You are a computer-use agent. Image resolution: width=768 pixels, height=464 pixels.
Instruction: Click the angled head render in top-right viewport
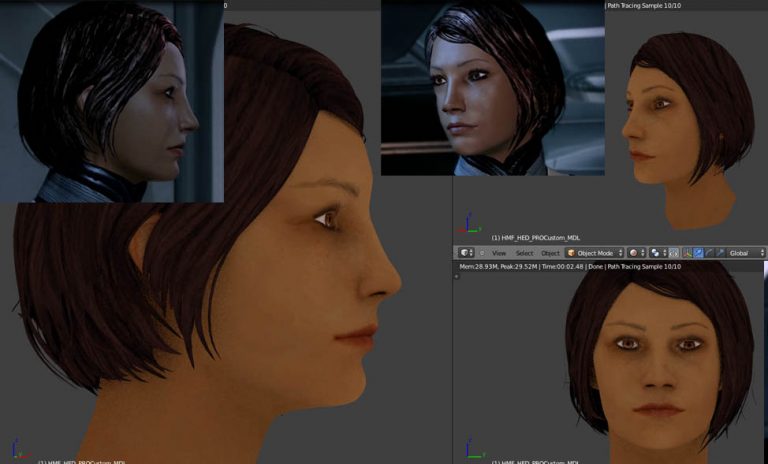686,130
